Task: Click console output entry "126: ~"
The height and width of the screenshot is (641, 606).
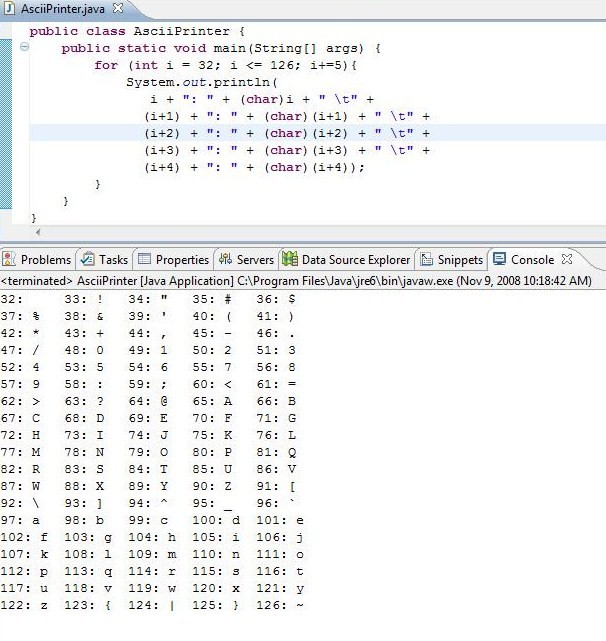Action: coord(280,605)
